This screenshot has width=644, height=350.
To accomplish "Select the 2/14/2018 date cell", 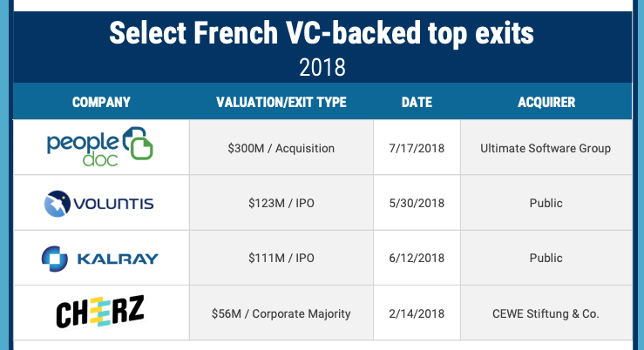I will tap(417, 313).
